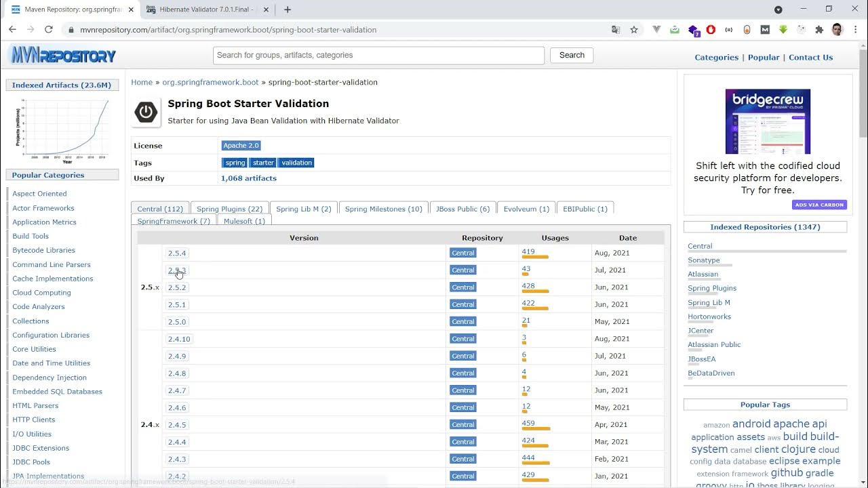Open the purple stacked extension with badge 7

[693, 30]
